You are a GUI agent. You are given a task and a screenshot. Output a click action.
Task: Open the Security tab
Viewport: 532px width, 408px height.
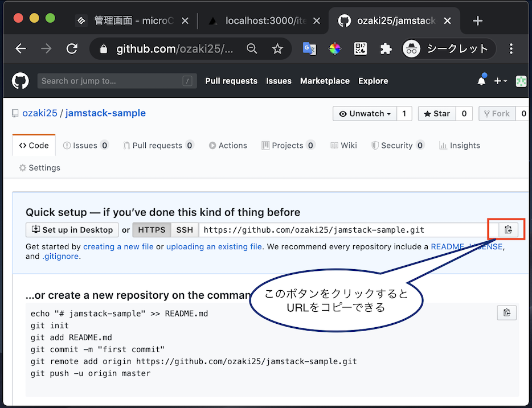pos(398,145)
